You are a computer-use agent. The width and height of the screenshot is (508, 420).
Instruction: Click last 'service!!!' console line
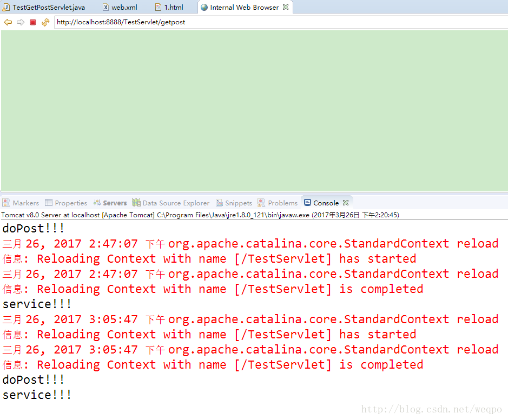(x=37, y=395)
